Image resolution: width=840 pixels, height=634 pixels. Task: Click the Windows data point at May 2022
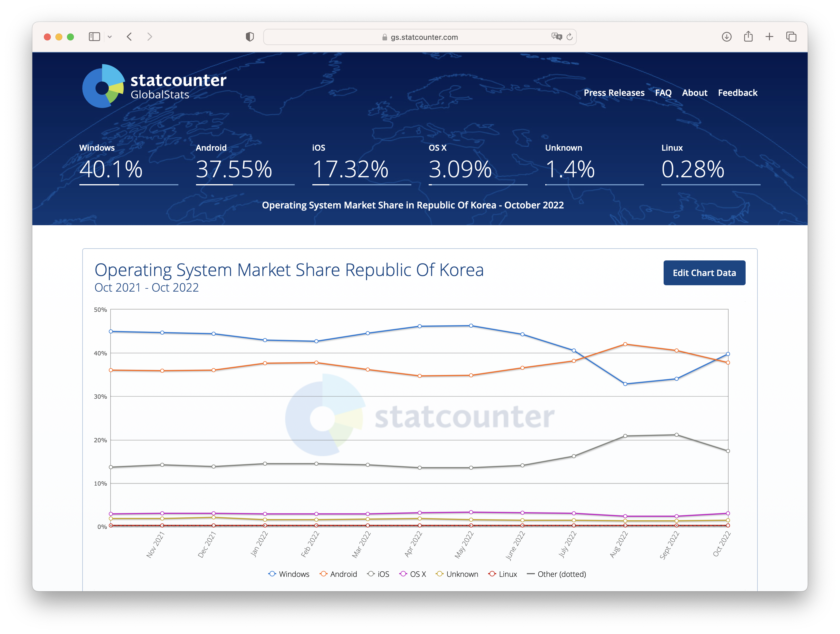tap(471, 326)
